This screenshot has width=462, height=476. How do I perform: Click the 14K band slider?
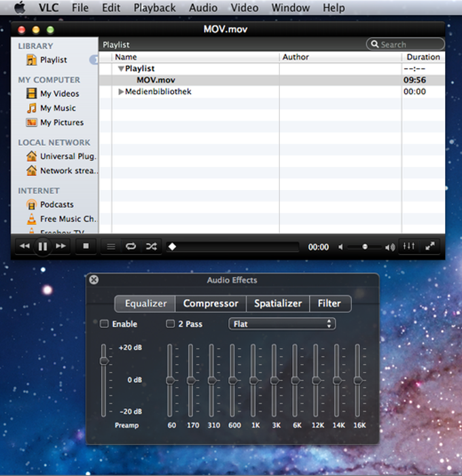336,380
